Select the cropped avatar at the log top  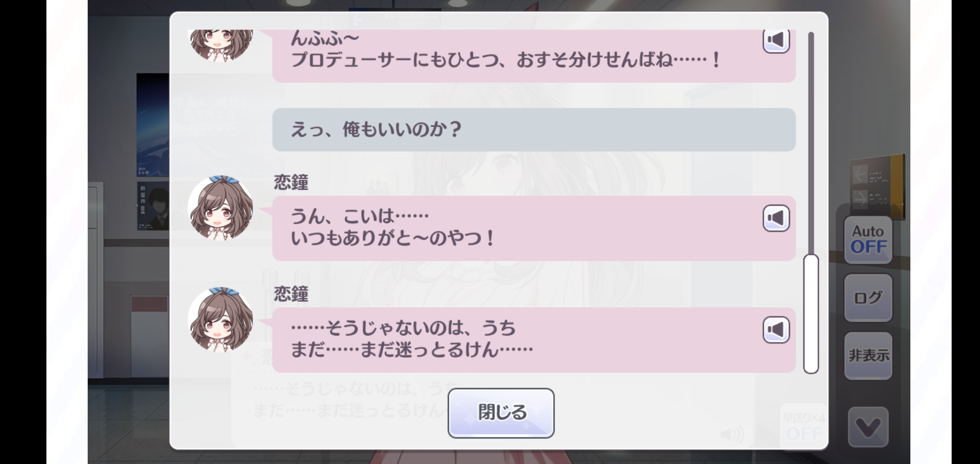[220, 45]
